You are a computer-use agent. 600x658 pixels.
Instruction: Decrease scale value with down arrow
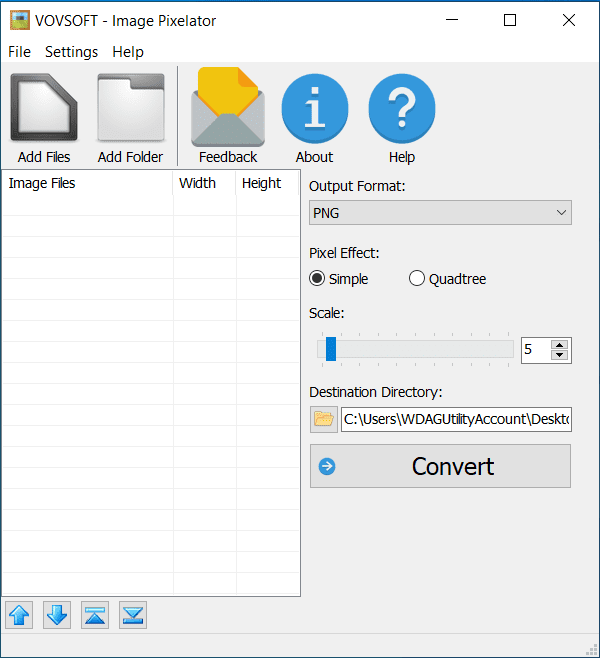click(559, 355)
